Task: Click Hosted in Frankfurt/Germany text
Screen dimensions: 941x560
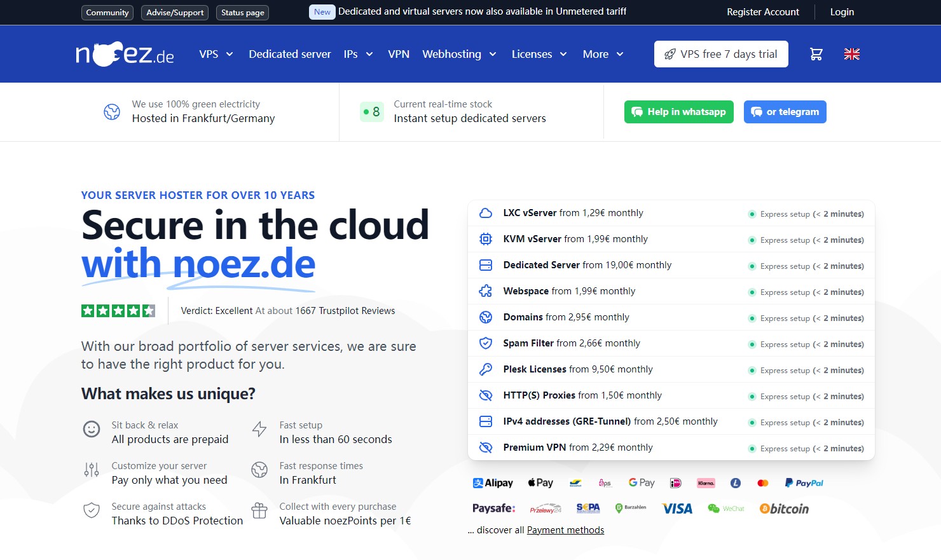Action: pos(203,118)
